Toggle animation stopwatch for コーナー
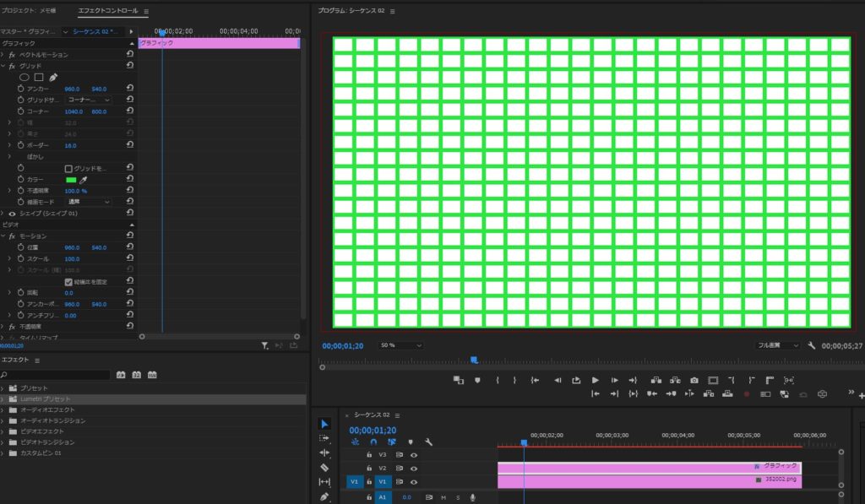The image size is (865, 504). (x=21, y=111)
